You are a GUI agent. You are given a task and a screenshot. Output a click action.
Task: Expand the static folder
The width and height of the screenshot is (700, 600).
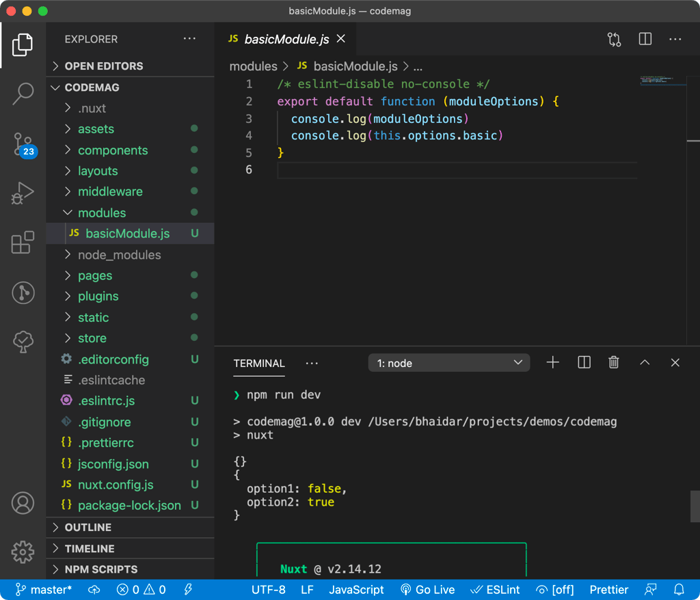point(130,317)
